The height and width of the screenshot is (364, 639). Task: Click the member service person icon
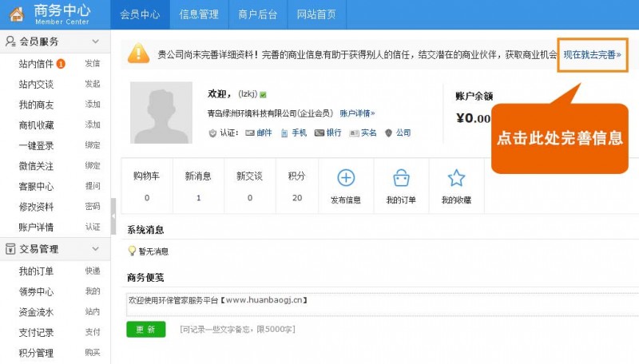click(10, 42)
